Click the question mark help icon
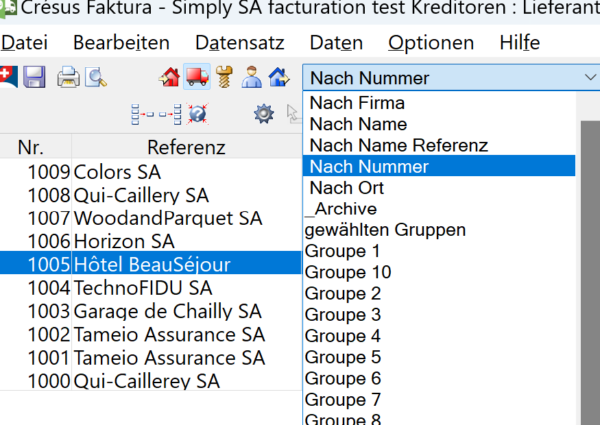 [x=198, y=114]
